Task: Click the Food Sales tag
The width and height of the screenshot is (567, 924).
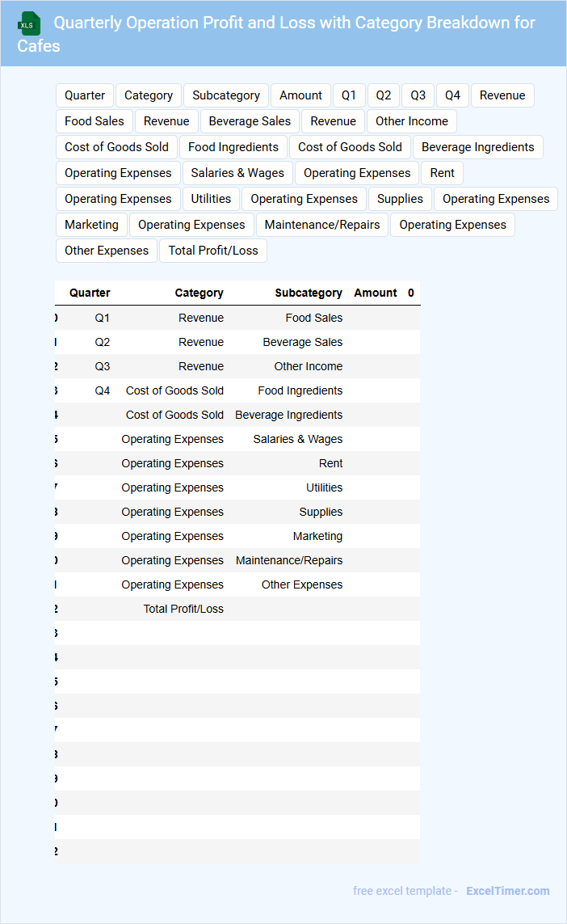Action: 94,121
